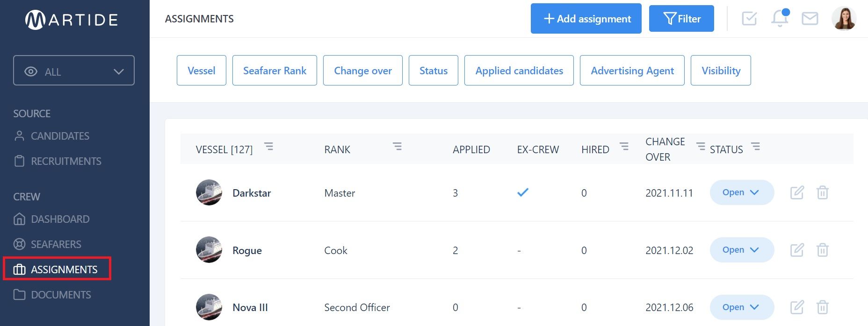Filter by Seafarer Rank
This screenshot has height=326, width=868.
click(x=275, y=71)
